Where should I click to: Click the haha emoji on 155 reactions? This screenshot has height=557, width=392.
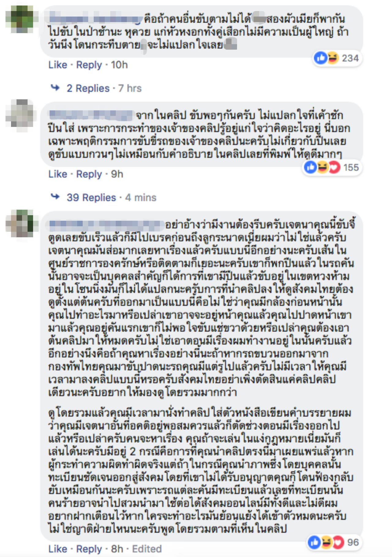(x=322, y=167)
